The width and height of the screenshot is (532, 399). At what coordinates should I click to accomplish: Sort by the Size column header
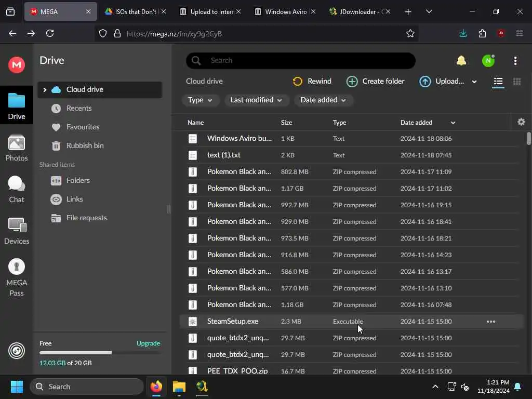[x=286, y=123]
